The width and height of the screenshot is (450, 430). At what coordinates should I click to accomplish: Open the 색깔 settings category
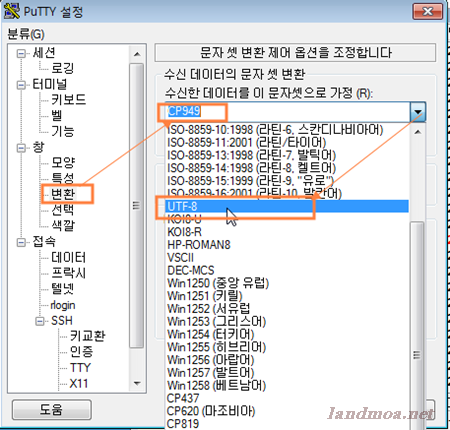[x=63, y=226]
